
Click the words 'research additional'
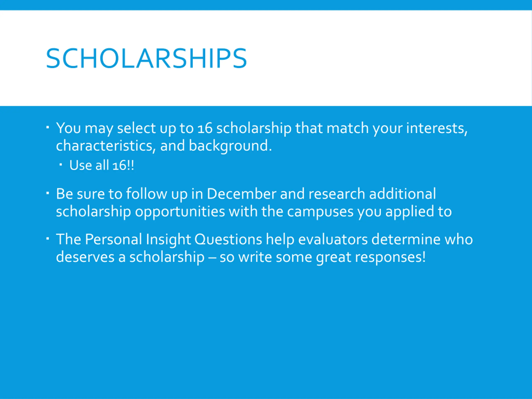[372, 194]
